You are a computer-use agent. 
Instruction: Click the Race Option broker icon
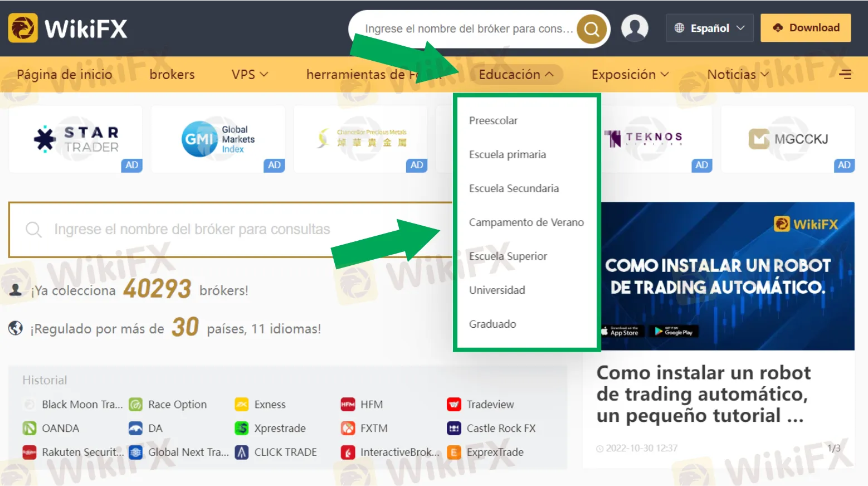tap(135, 404)
